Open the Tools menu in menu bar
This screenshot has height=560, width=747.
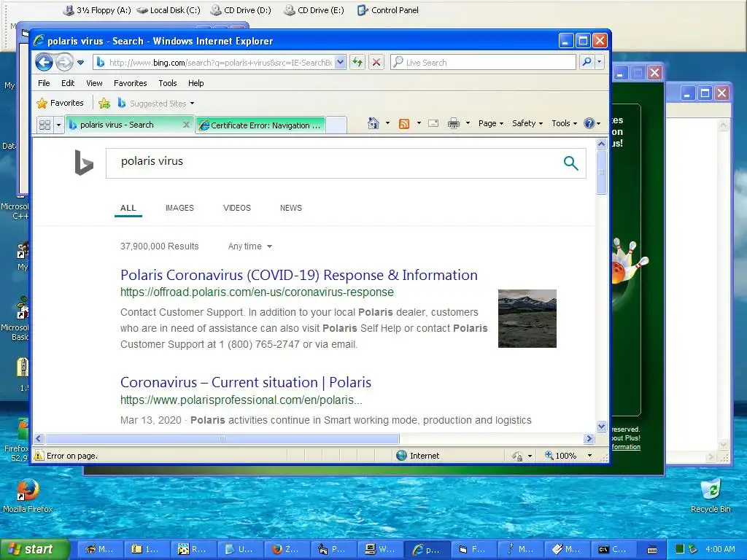point(168,83)
